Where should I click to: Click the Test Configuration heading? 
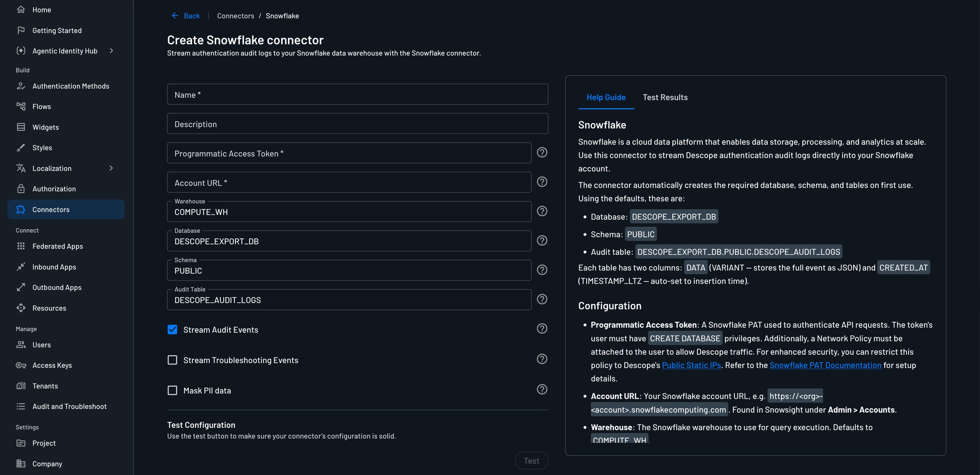201,425
